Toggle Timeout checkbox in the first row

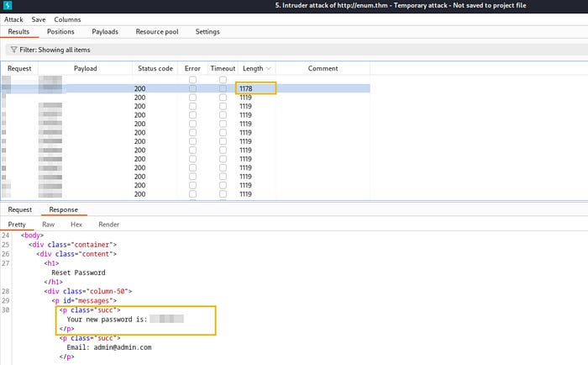tap(223, 80)
